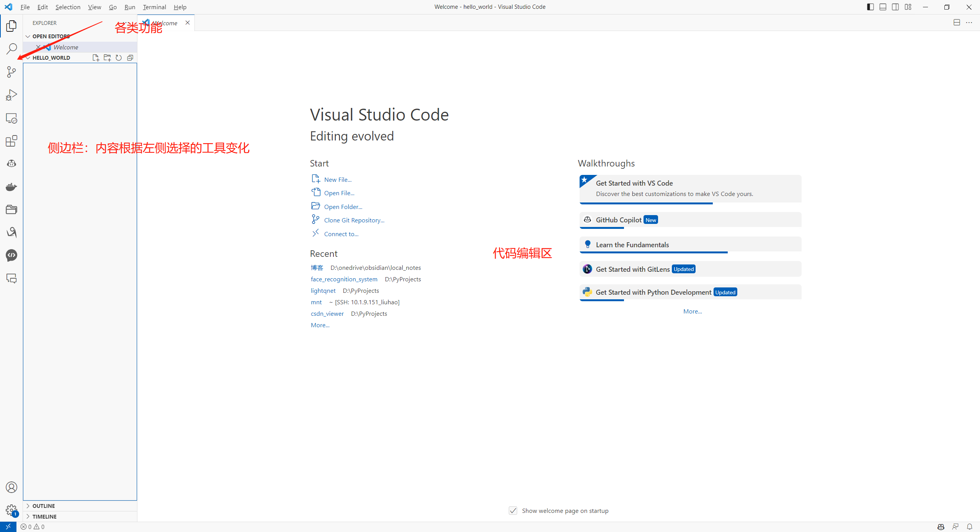Image resolution: width=980 pixels, height=532 pixels.
Task: Open the Run menu
Action: tap(130, 7)
